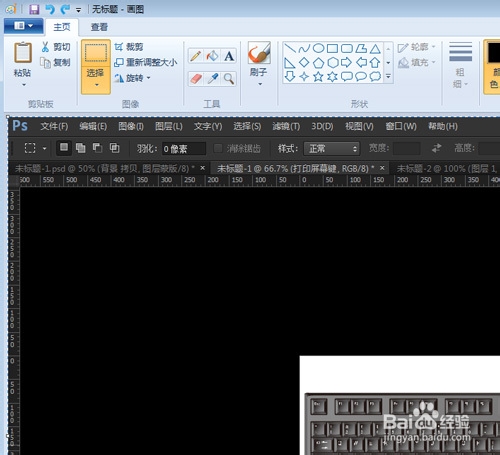Toggle Subtract from selection mode
The width and height of the screenshot is (500, 455).
click(x=97, y=148)
